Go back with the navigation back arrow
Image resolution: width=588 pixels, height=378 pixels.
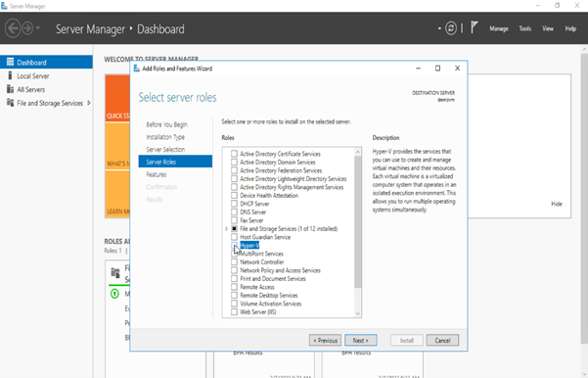13,28
